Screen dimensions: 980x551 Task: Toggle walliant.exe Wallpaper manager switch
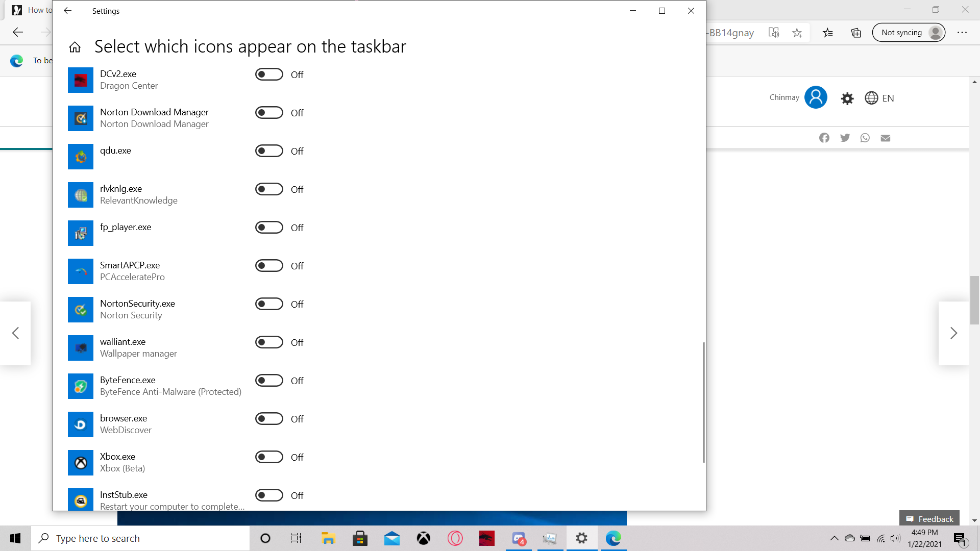point(269,342)
